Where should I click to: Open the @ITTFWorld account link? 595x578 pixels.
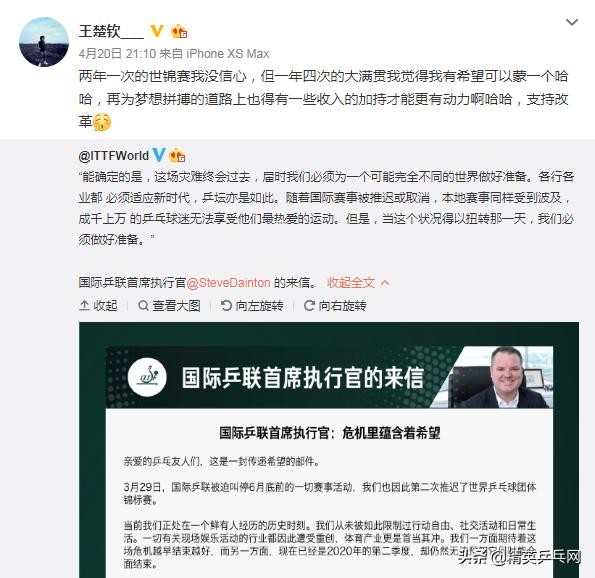coord(113,156)
